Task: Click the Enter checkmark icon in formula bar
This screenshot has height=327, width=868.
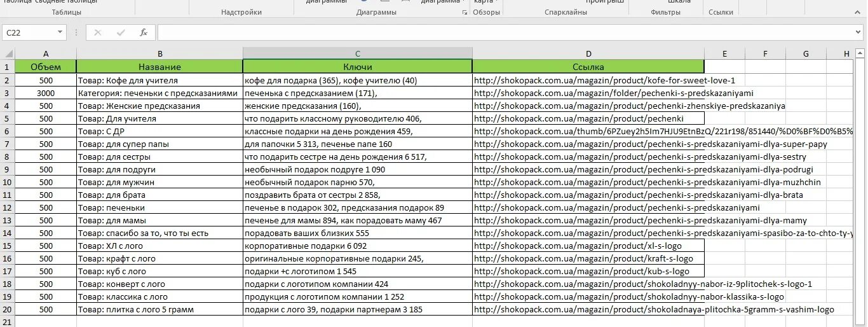Action: click(x=121, y=32)
